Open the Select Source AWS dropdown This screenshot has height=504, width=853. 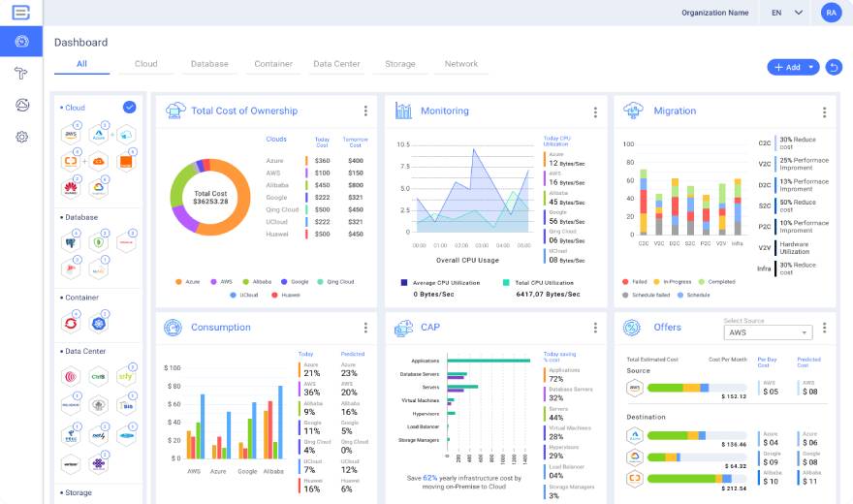(x=768, y=332)
